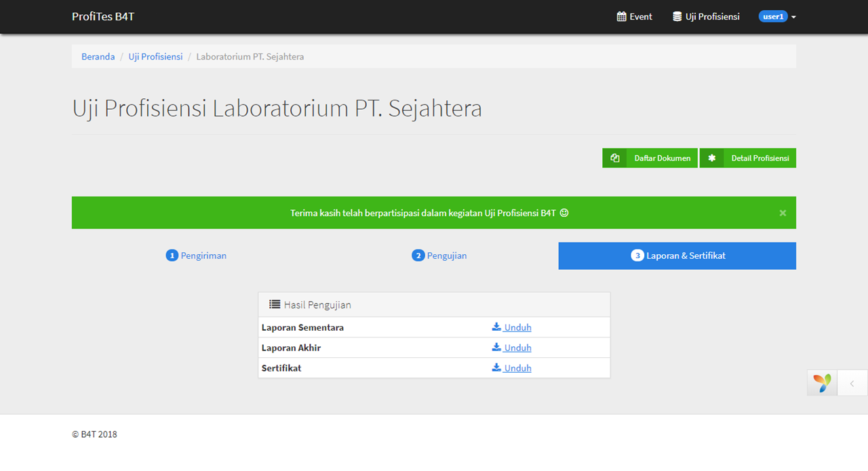
Task: Open the Daftar Dokumen button
Action: (x=662, y=159)
